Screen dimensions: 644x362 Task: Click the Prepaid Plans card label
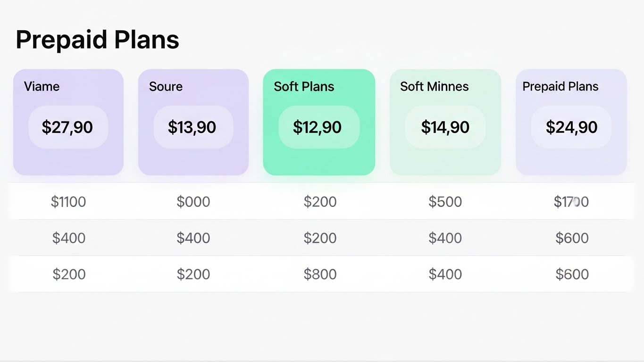coord(560,87)
